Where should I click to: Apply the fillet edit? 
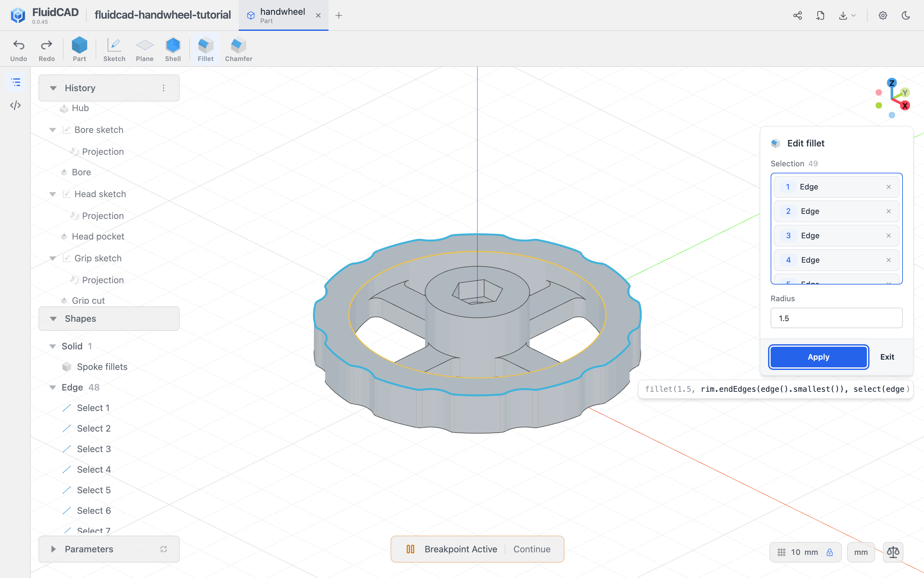[x=818, y=357]
